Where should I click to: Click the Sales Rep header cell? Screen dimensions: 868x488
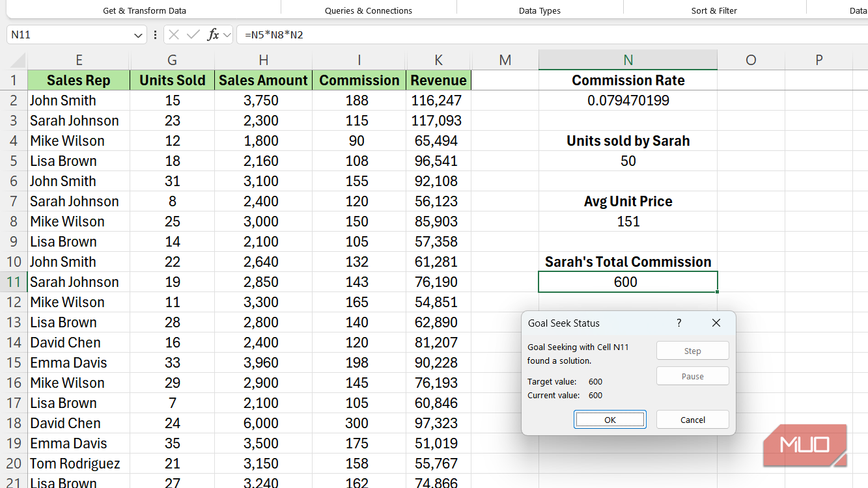[x=79, y=80]
